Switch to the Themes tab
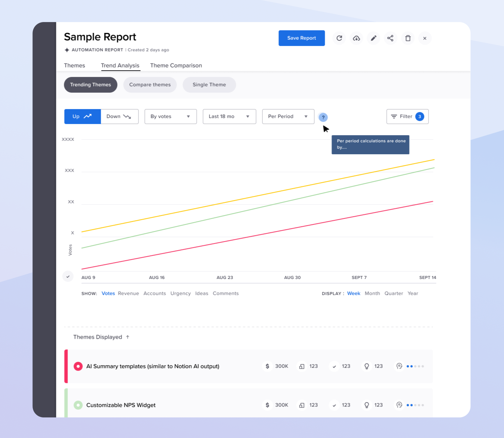504x438 pixels. click(x=74, y=65)
